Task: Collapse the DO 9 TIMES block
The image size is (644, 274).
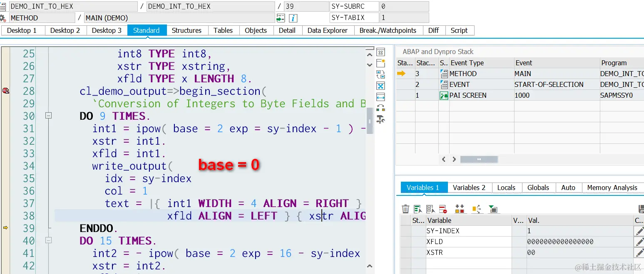Action: [x=48, y=116]
